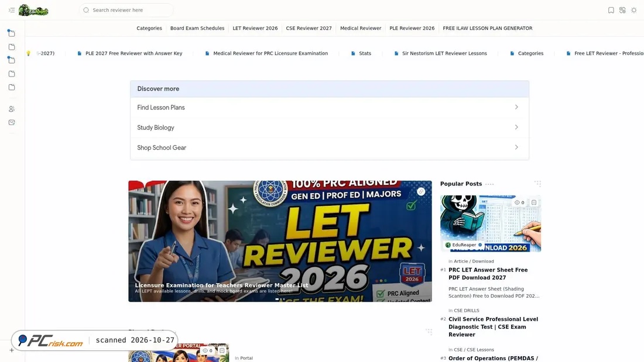
Task: Click document icon beside Free LET Reviewer
Action: (x=568, y=53)
